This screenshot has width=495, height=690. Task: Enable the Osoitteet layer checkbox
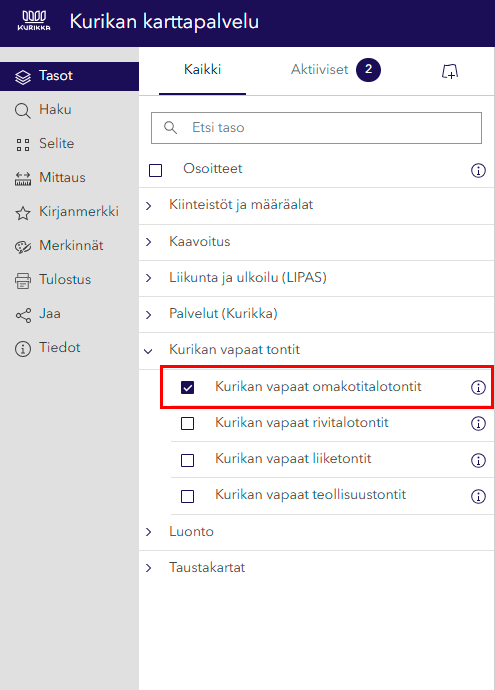(155, 170)
